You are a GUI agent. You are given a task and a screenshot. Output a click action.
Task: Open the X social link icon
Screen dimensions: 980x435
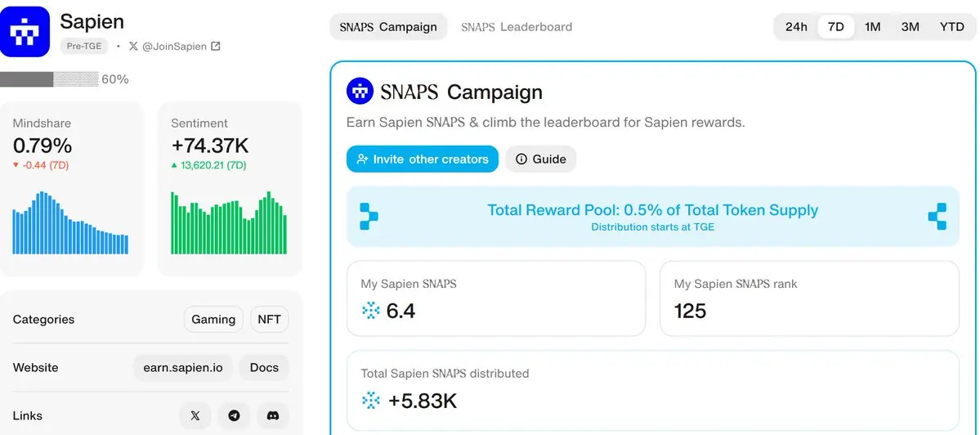tap(195, 415)
